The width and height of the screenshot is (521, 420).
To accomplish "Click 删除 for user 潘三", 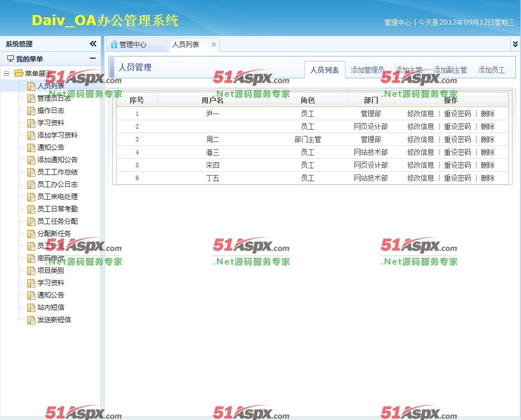I will [x=487, y=152].
